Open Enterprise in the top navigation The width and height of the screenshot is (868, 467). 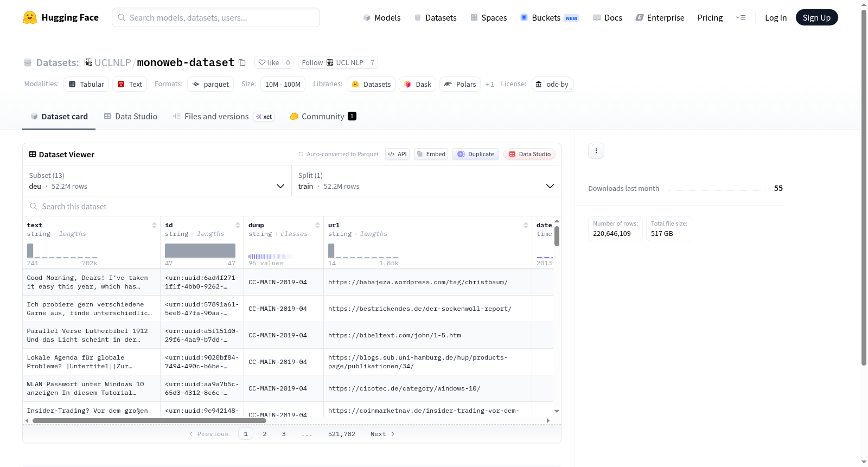660,18
